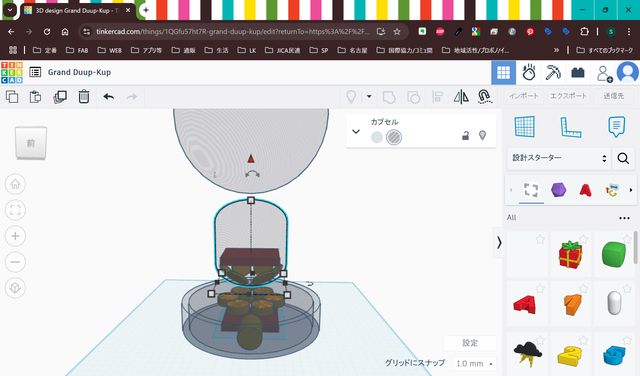Choose the hole striped swatch
Viewport: 640px width, 376px height.
click(x=394, y=138)
